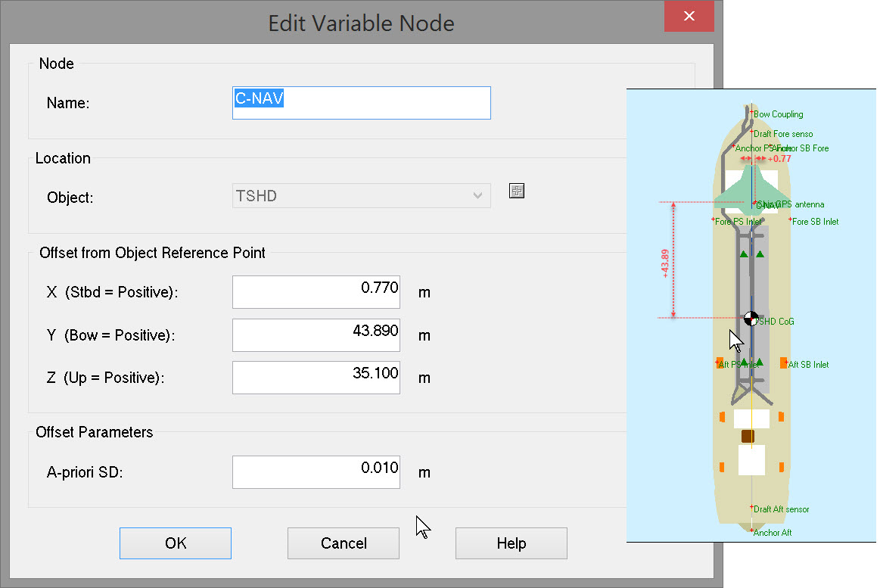
Task: Click the Name field containing C-NAV
Action: 362,103
